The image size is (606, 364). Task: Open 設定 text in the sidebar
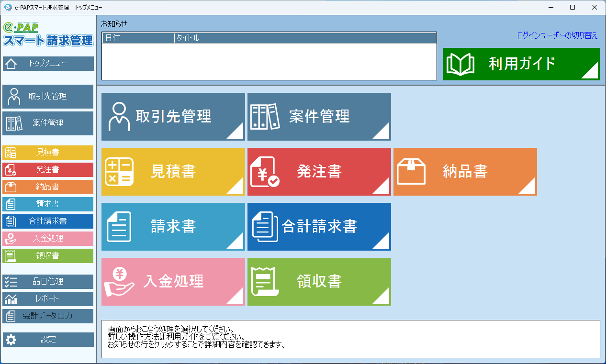(x=48, y=340)
